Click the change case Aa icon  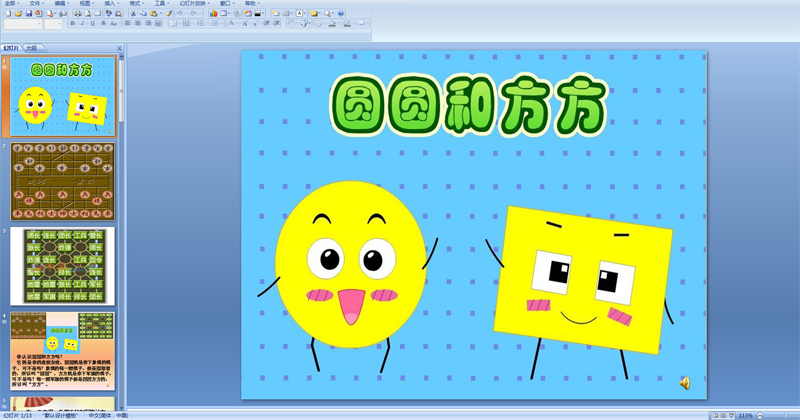[113, 23]
